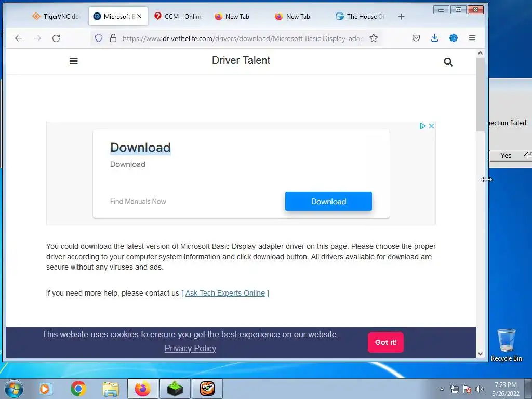Open the green cube app in taskbar

point(175,389)
